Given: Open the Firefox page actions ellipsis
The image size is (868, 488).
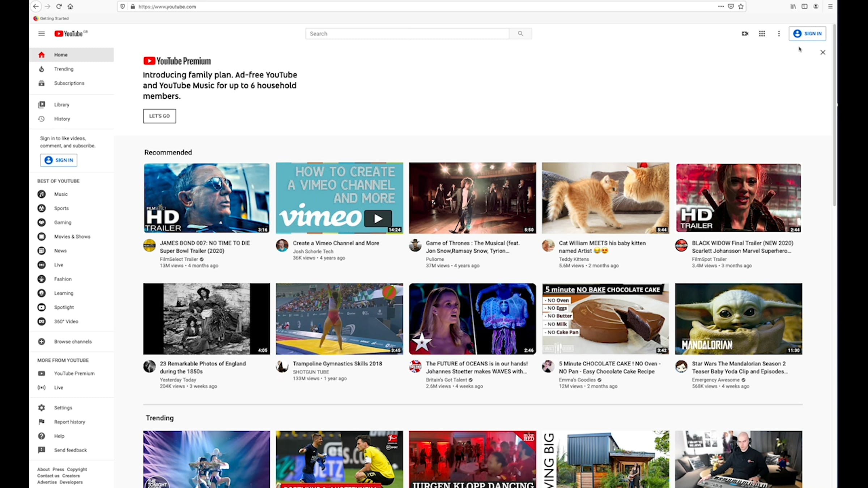Looking at the screenshot, I should pyautogui.click(x=721, y=7).
